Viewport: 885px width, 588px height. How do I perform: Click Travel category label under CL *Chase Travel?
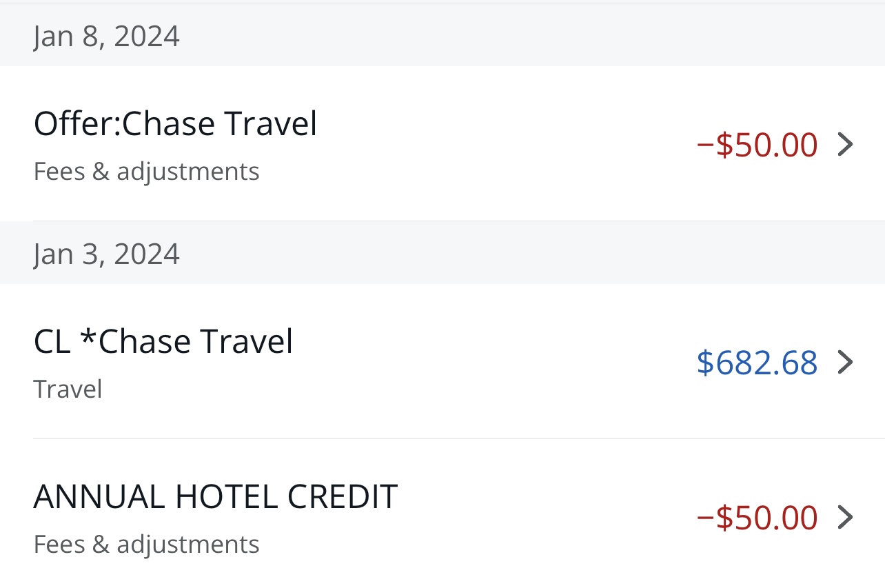pyautogui.click(x=68, y=389)
